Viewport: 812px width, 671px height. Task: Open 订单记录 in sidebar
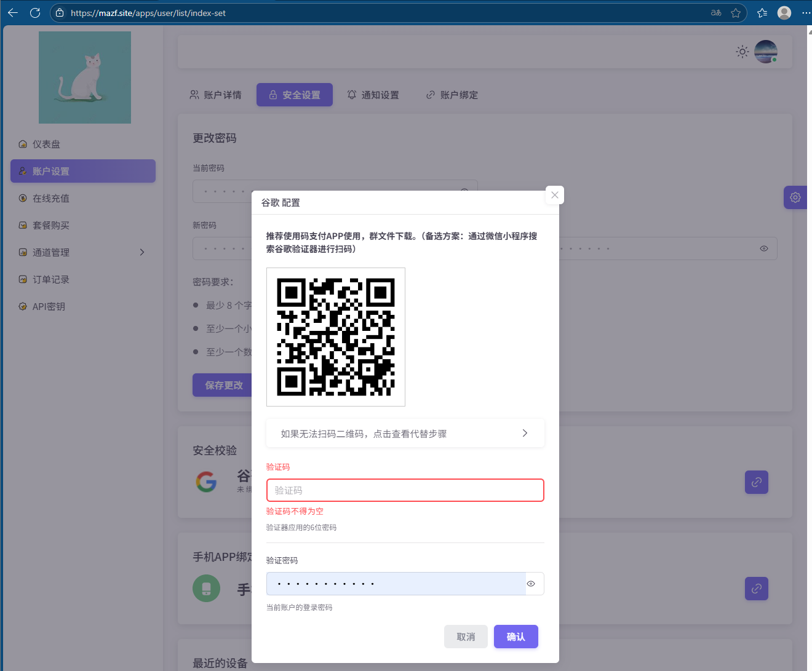[x=83, y=279]
